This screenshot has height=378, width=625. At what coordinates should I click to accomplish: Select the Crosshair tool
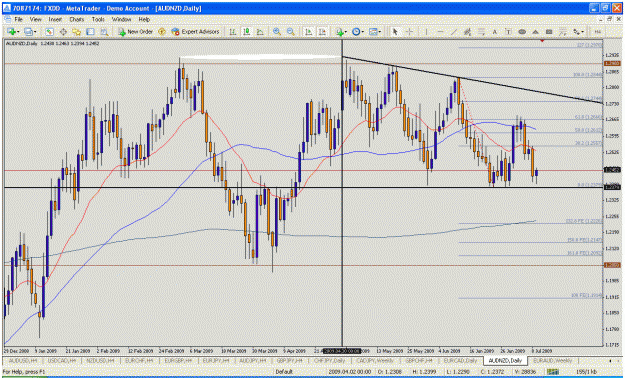[409, 32]
